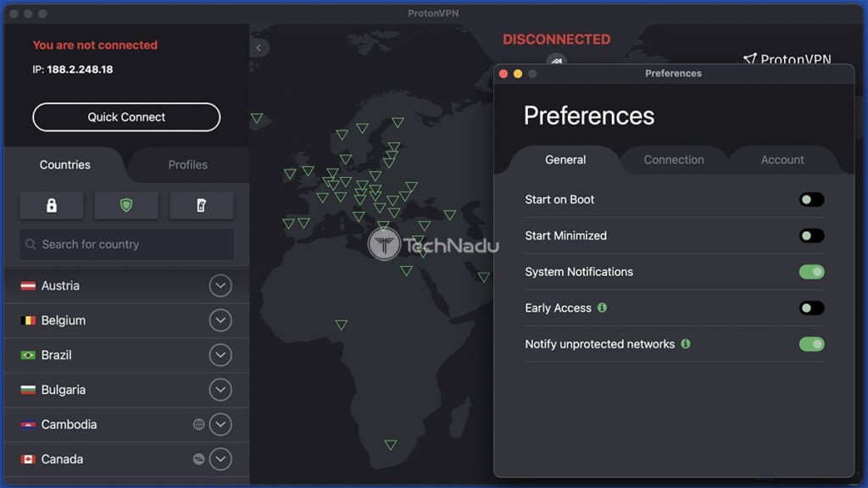Expand the Bulgaria server list
The height and width of the screenshot is (488, 868).
[x=220, y=390]
